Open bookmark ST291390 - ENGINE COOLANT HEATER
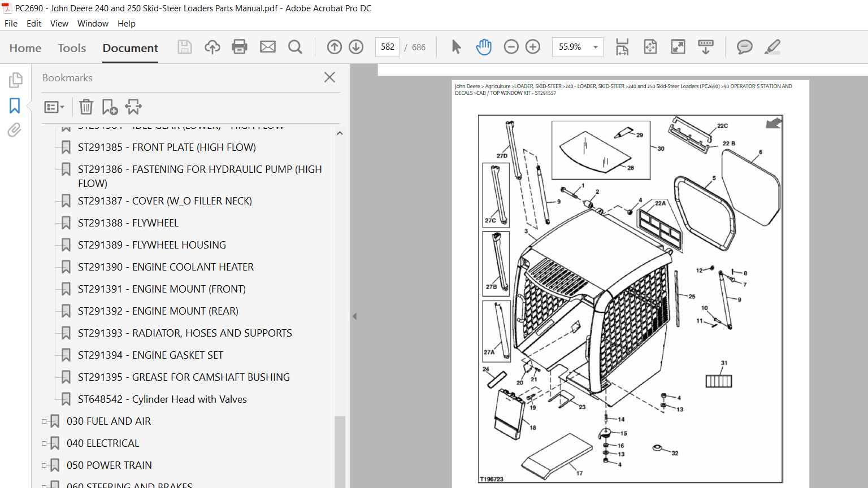Viewport: 868px width, 488px height. click(x=166, y=267)
